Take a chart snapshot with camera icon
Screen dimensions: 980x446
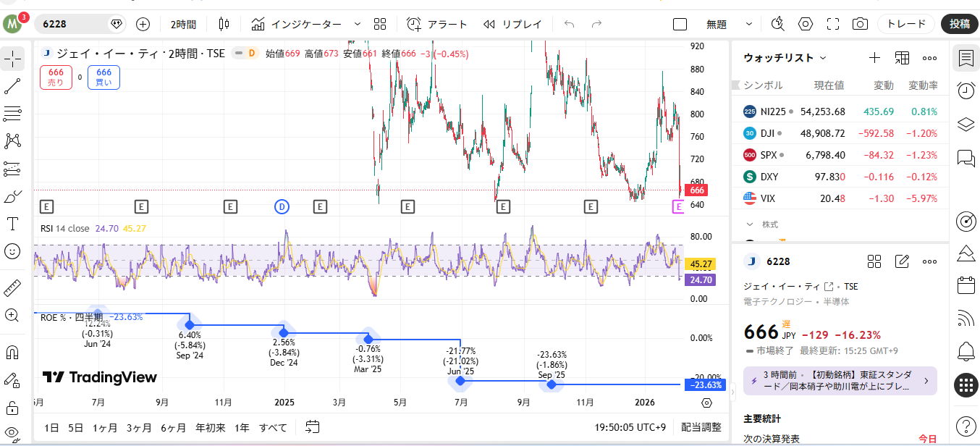click(x=860, y=24)
